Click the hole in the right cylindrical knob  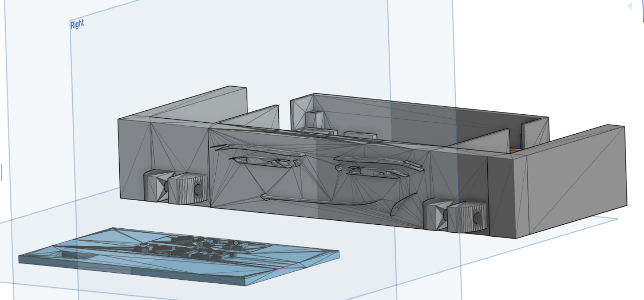477,218
